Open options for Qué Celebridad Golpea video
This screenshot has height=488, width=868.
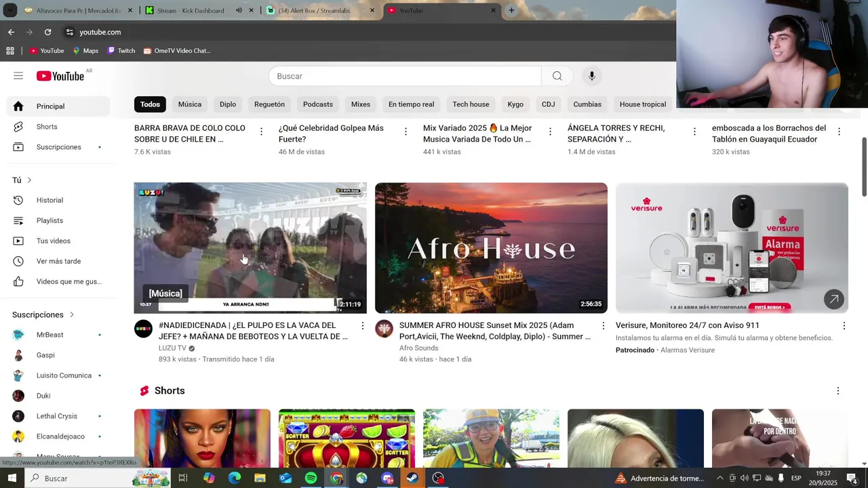point(406,131)
